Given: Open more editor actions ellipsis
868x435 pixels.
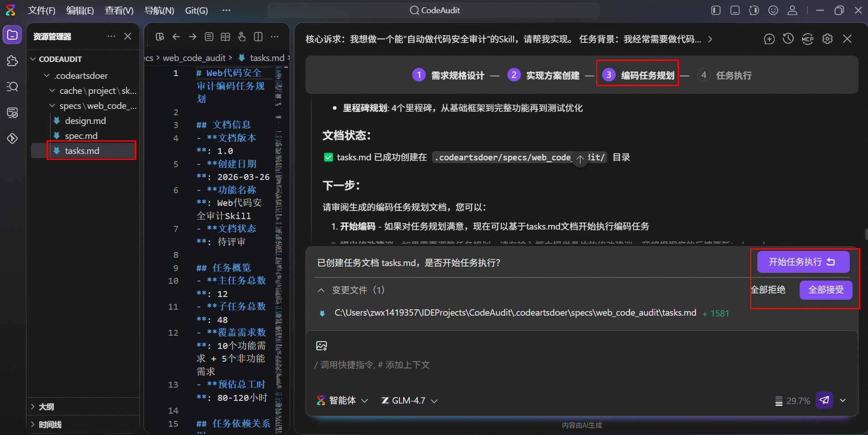Looking at the screenshot, I should click(x=275, y=37).
